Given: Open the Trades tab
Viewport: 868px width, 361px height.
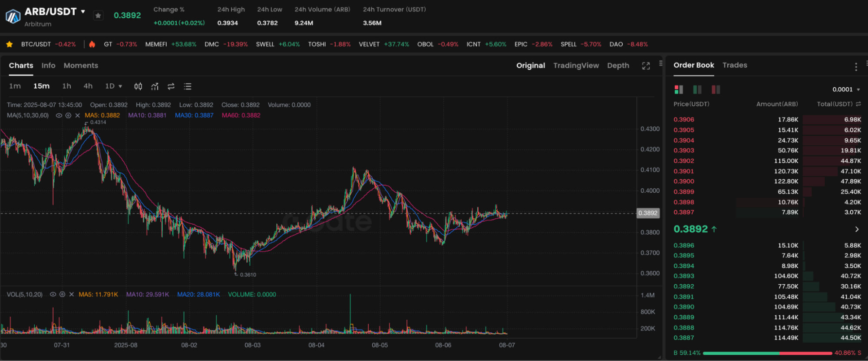Looking at the screenshot, I should 735,65.
